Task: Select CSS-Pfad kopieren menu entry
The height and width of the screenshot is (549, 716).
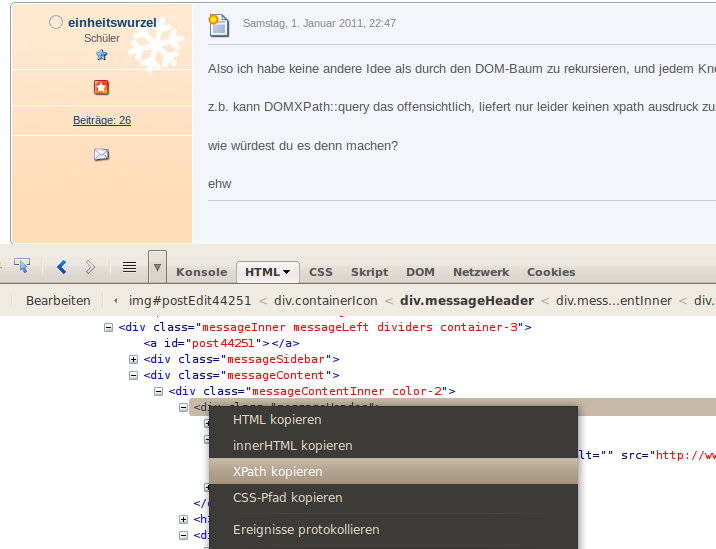Action: coord(287,497)
